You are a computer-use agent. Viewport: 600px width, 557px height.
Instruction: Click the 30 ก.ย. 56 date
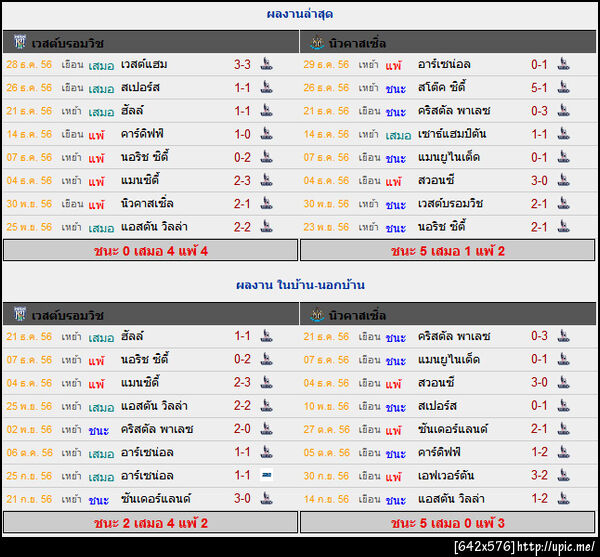326,476
